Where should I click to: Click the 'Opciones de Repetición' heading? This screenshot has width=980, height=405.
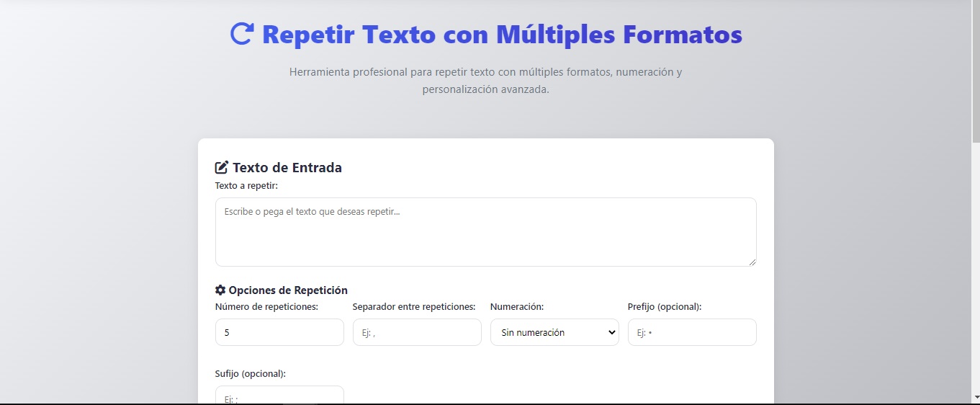pyautogui.click(x=288, y=290)
